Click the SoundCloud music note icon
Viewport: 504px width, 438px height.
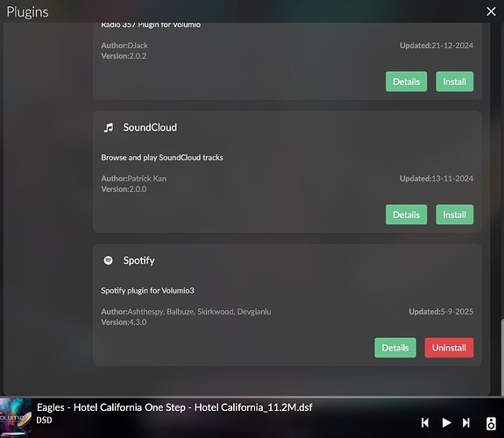click(x=109, y=128)
